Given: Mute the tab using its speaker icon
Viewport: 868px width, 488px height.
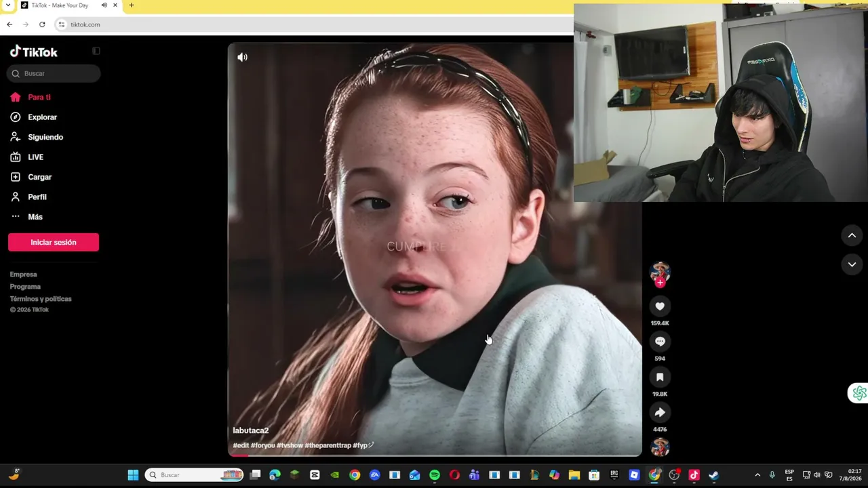Looking at the screenshot, I should pos(104,5).
